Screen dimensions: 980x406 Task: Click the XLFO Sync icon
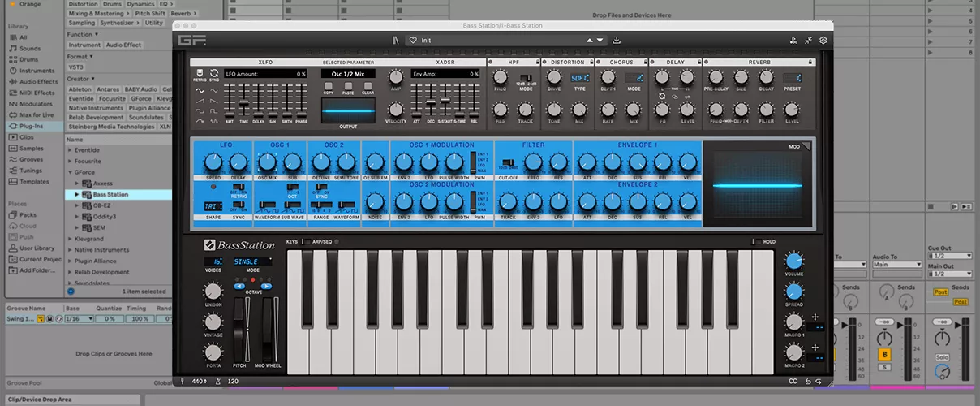214,74
